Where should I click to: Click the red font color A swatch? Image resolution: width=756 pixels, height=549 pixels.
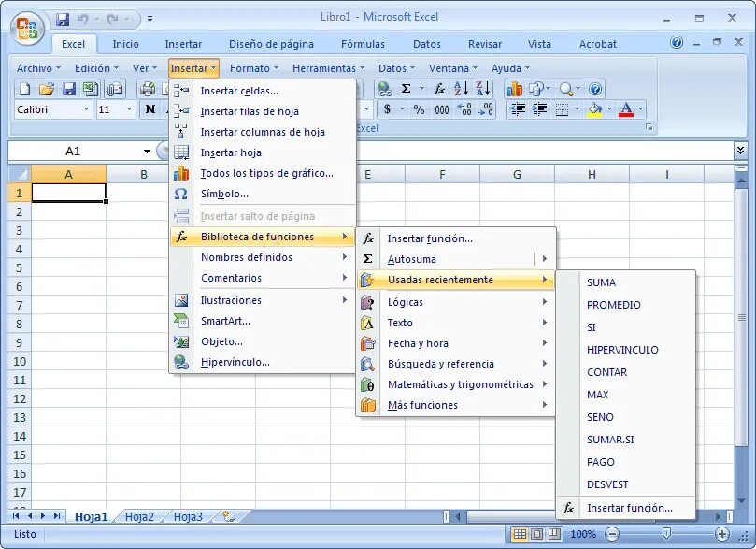[626, 109]
